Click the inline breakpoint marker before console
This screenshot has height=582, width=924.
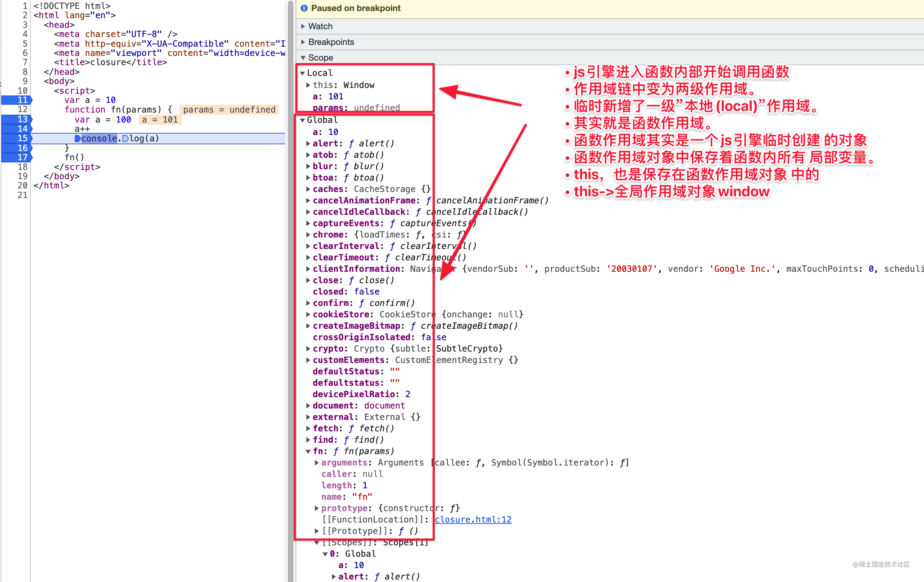(78, 139)
